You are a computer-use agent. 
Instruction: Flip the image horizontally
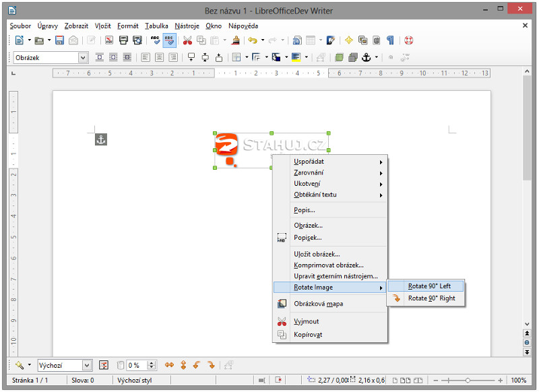click(170, 365)
